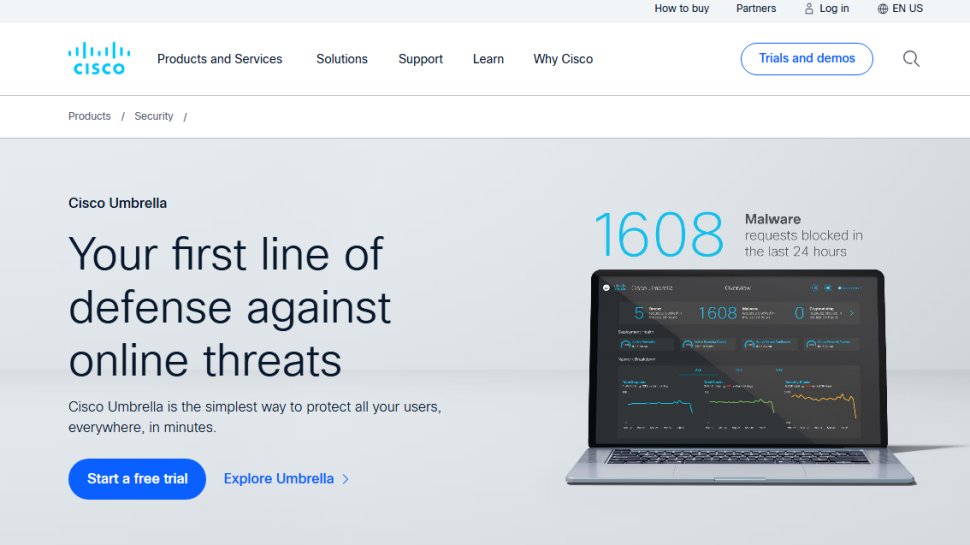Open the Partners link
The image size is (970, 545).
tap(756, 9)
